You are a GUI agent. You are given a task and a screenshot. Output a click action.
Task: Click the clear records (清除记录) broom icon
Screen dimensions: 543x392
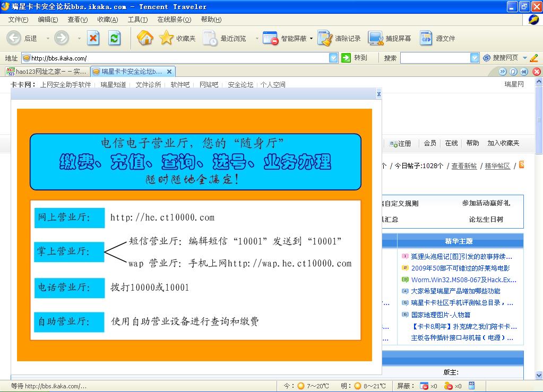pos(325,38)
